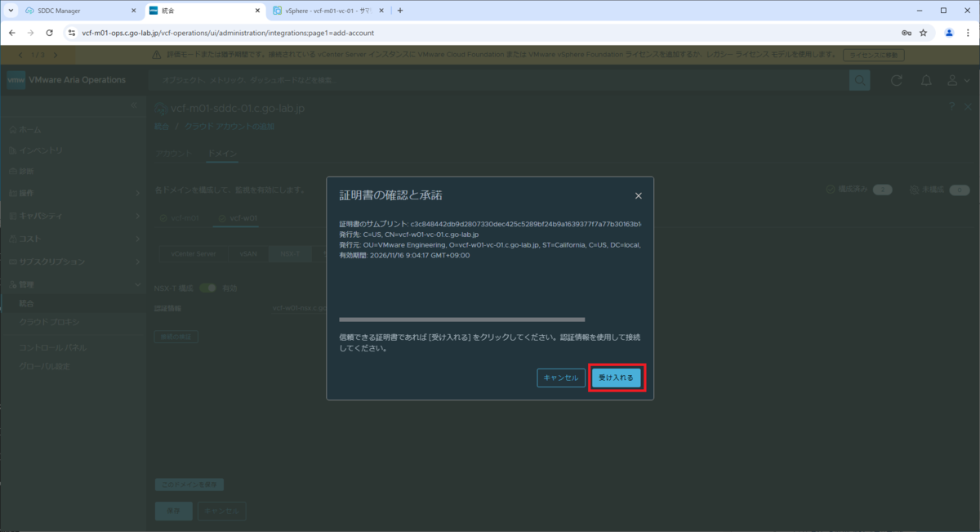Image resolution: width=980 pixels, height=532 pixels.
Task: Select 統合 under 管理
Action: pos(27,303)
